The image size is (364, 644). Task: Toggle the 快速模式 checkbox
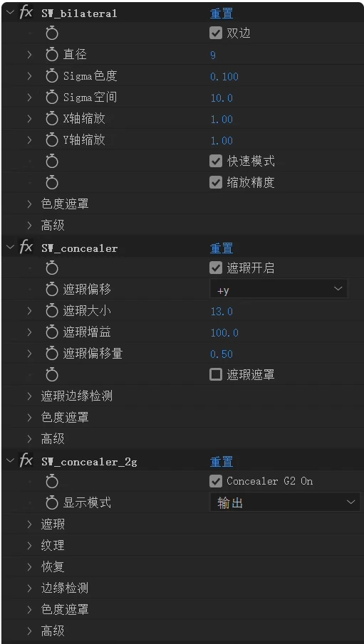[216, 162]
